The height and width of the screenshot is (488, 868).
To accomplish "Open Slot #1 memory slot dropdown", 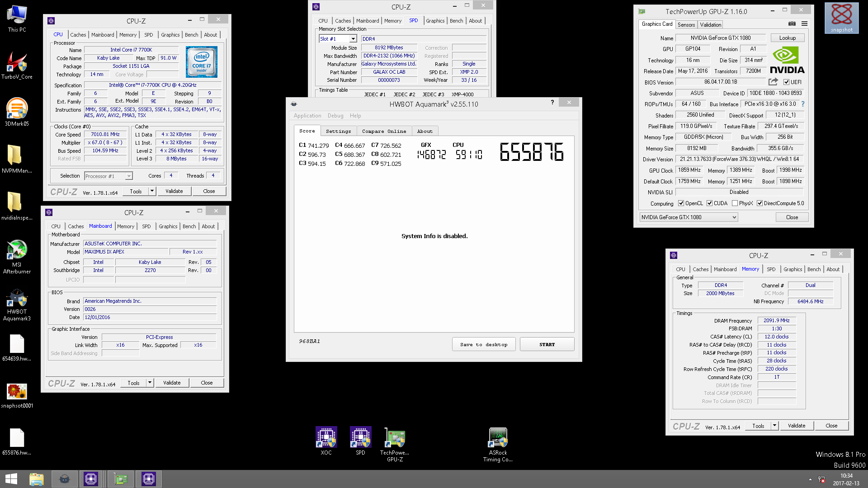I will (338, 39).
